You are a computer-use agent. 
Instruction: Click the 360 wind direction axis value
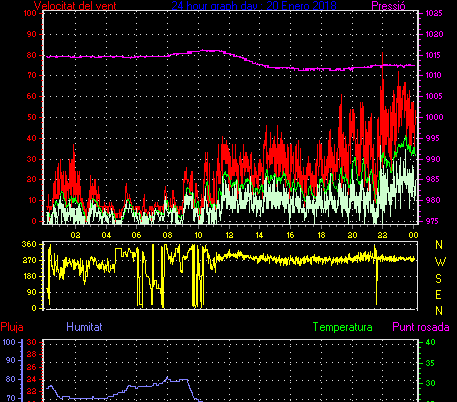pyautogui.click(x=29, y=244)
